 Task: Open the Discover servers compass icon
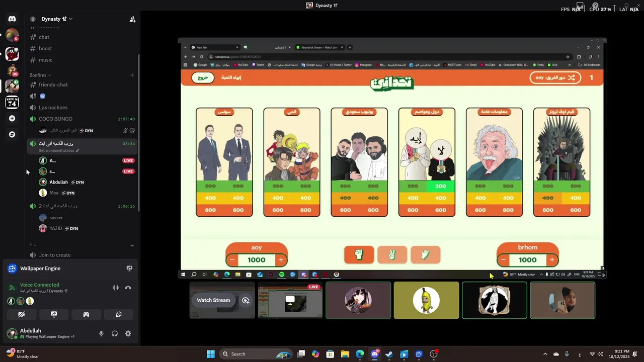point(12,135)
